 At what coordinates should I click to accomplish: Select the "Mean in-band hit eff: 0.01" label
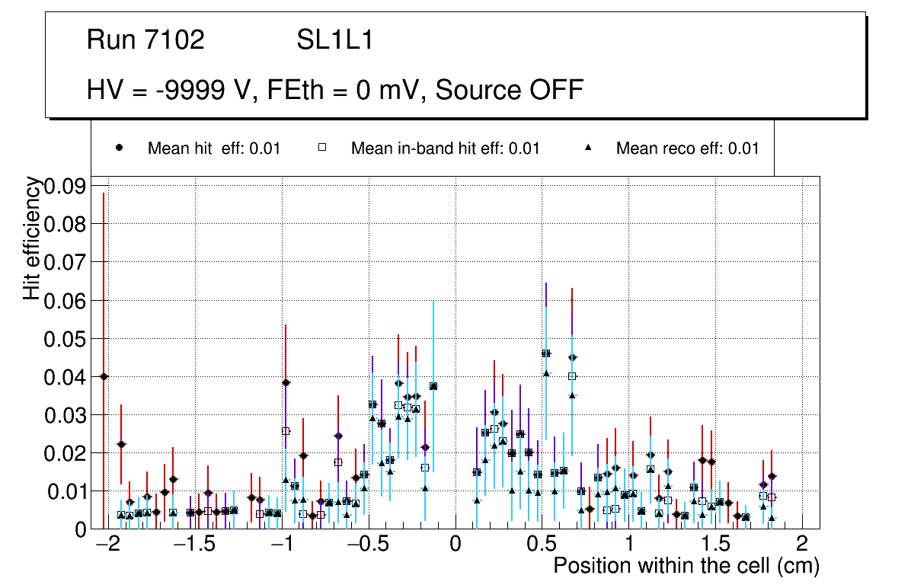click(445, 149)
